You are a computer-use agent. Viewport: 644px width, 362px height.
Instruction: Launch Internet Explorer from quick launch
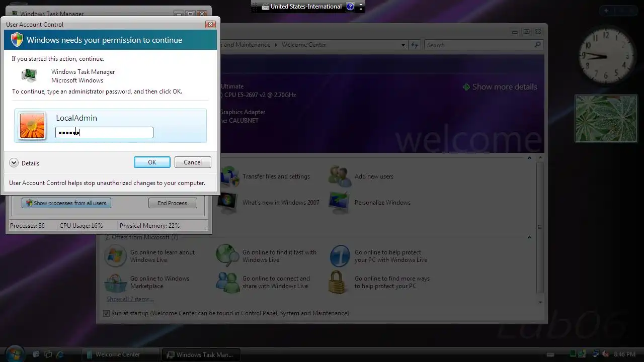(60, 354)
